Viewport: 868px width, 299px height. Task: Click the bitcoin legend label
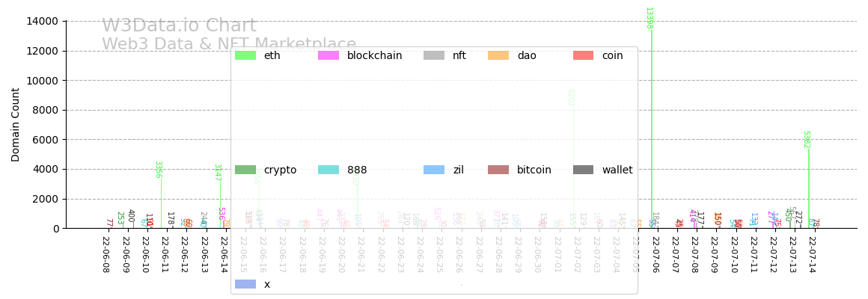534,170
